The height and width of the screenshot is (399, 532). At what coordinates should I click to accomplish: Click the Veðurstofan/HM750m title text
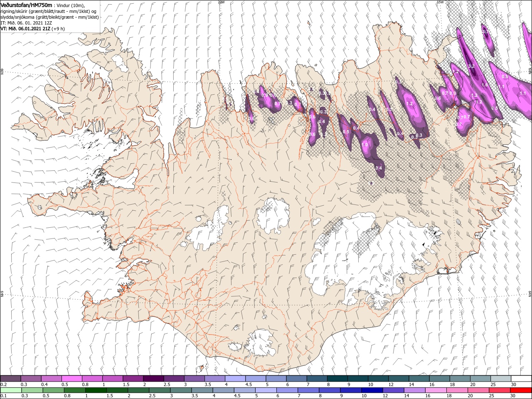26,5
